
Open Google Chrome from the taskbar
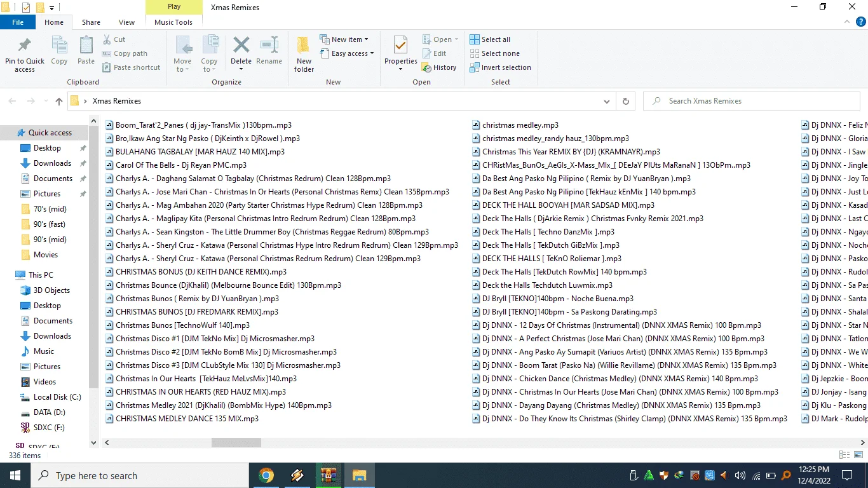[266, 475]
